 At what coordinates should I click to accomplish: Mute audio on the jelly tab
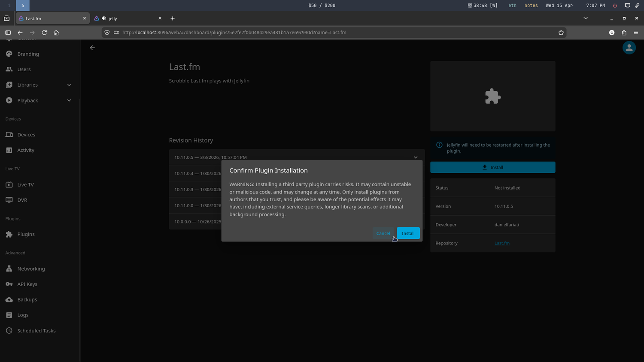click(104, 18)
